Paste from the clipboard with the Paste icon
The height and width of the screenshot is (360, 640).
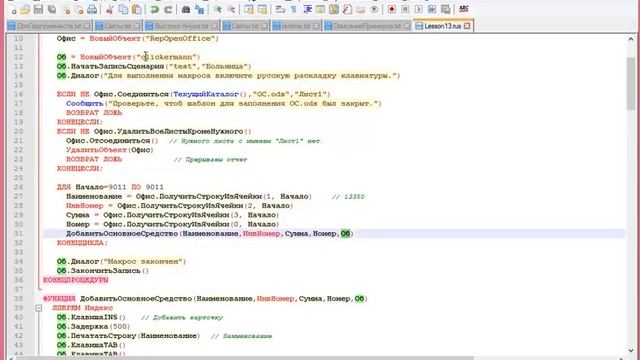pyautogui.click(x=137, y=9)
